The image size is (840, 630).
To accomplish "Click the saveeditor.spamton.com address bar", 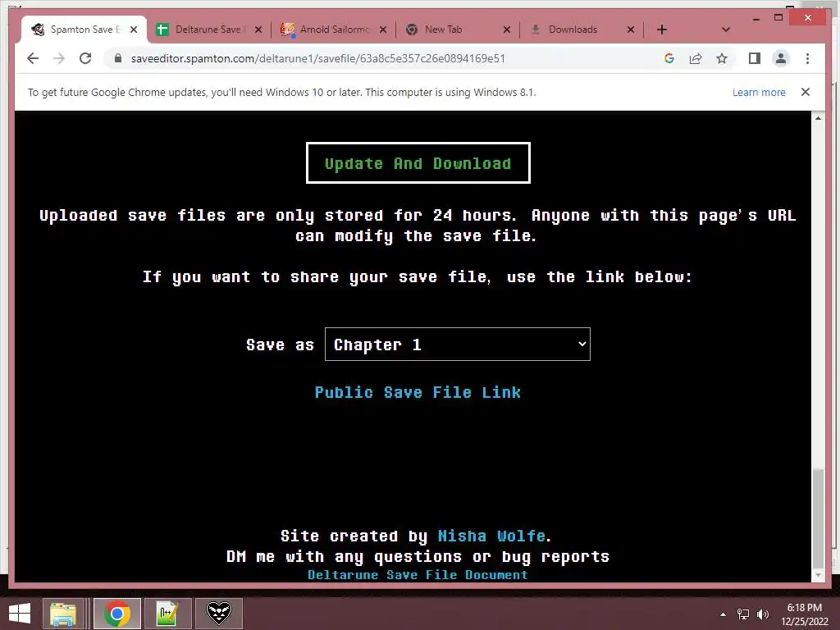I will 318,58.
